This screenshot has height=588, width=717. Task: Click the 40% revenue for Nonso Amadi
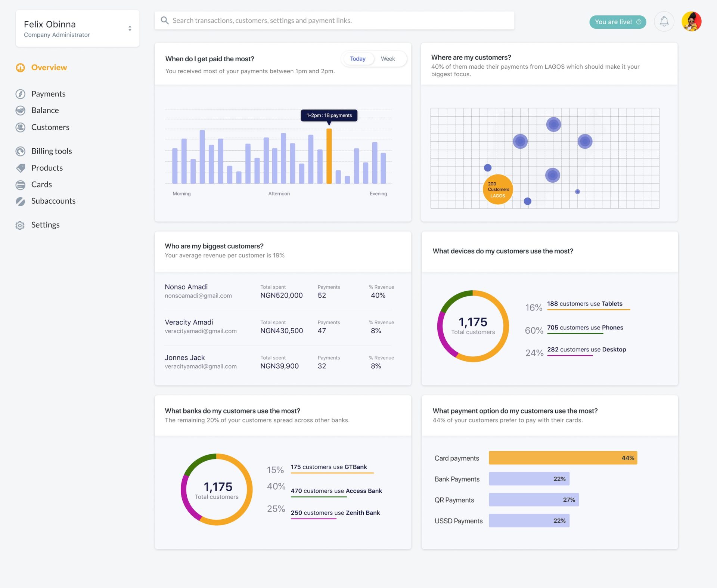378,295
